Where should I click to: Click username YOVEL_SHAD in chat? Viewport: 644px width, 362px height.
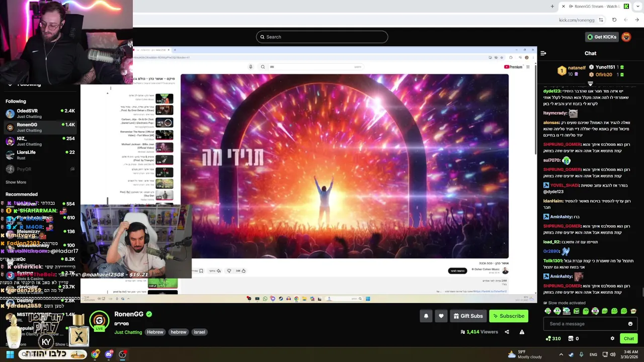point(565,185)
